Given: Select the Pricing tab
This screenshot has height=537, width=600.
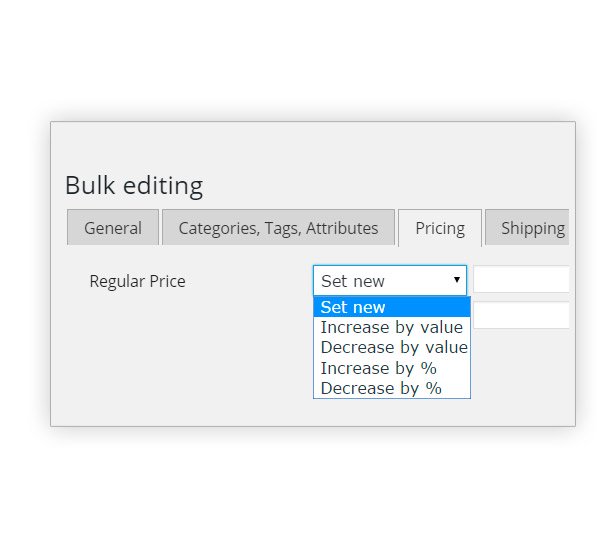Looking at the screenshot, I should [x=440, y=228].
